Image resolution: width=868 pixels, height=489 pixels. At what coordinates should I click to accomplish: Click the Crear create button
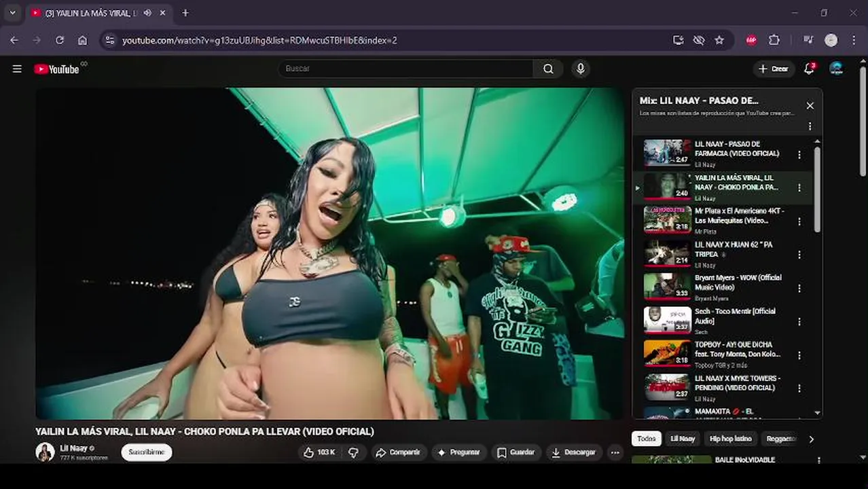tap(774, 69)
